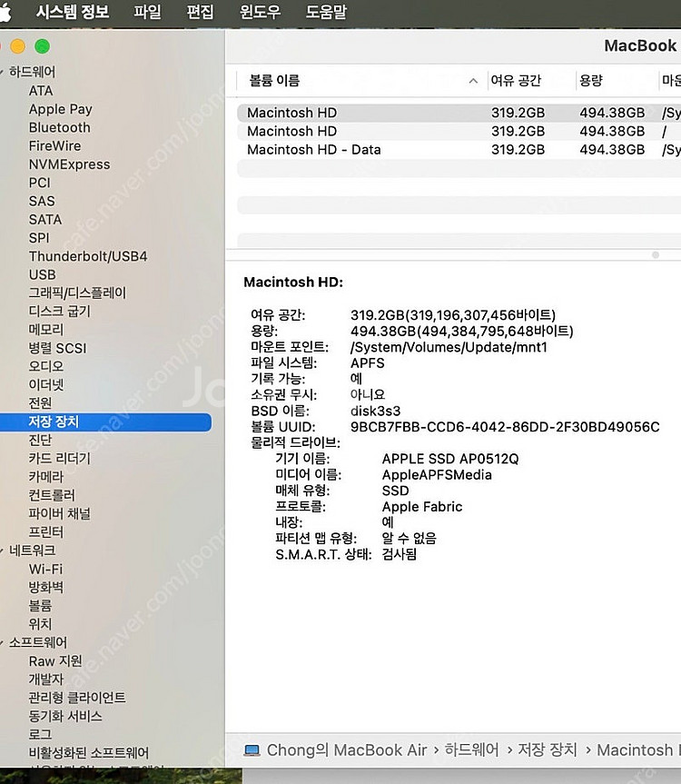
Task: Select 그래픽/디스플레이 in the sidebar
Action: (x=77, y=293)
